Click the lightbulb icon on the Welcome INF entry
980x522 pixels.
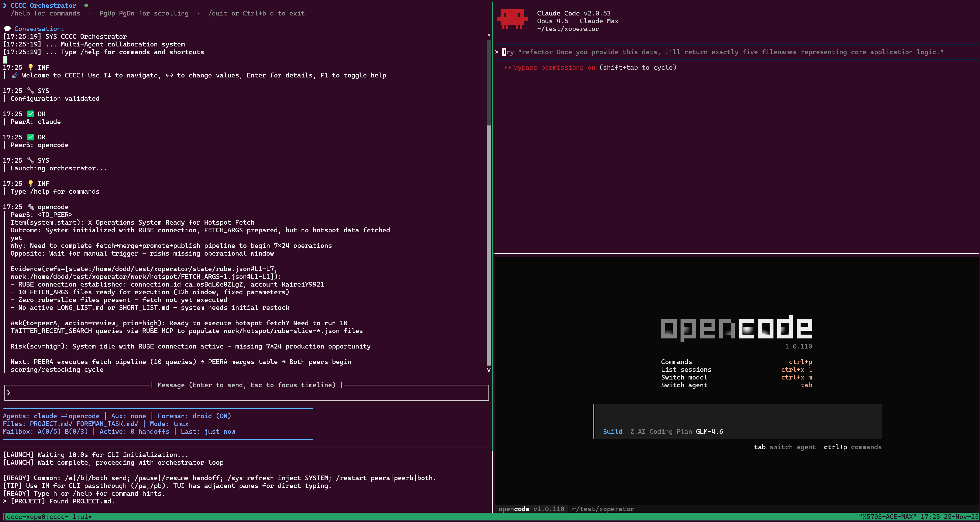tap(31, 67)
